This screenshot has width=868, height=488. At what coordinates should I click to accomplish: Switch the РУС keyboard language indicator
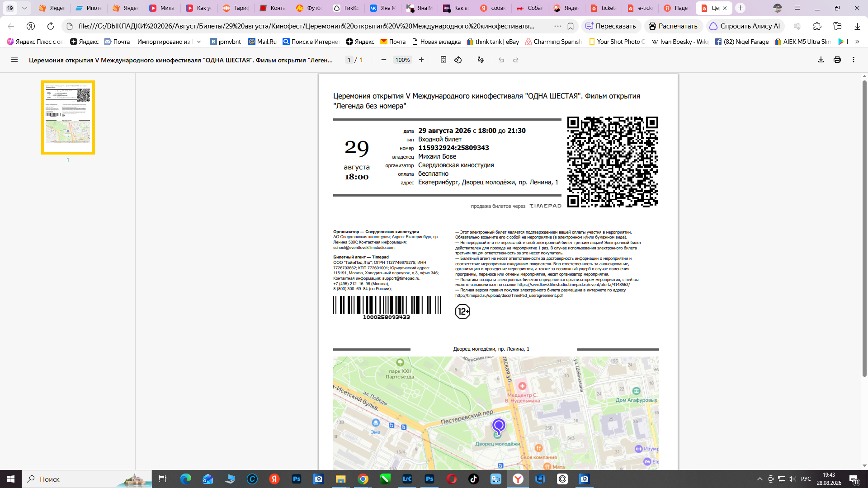(x=806, y=479)
